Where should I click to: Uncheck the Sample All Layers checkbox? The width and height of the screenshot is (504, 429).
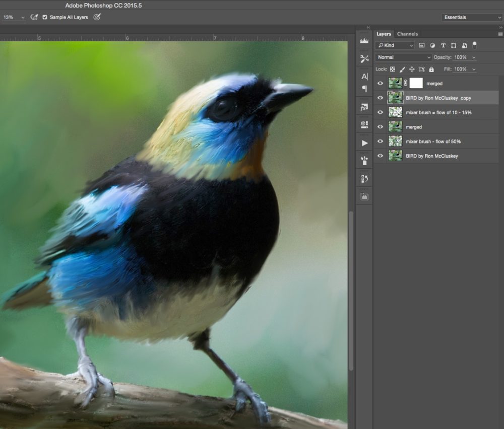(45, 17)
